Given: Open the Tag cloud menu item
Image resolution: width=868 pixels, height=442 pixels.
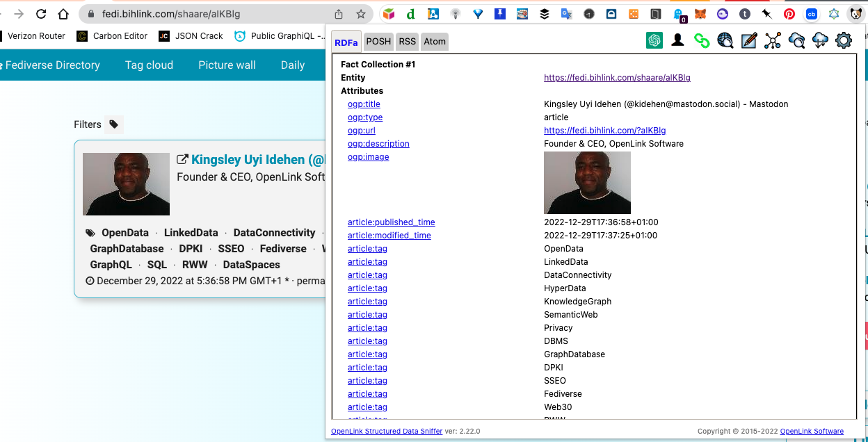Looking at the screenshot, I should (149, 65).
